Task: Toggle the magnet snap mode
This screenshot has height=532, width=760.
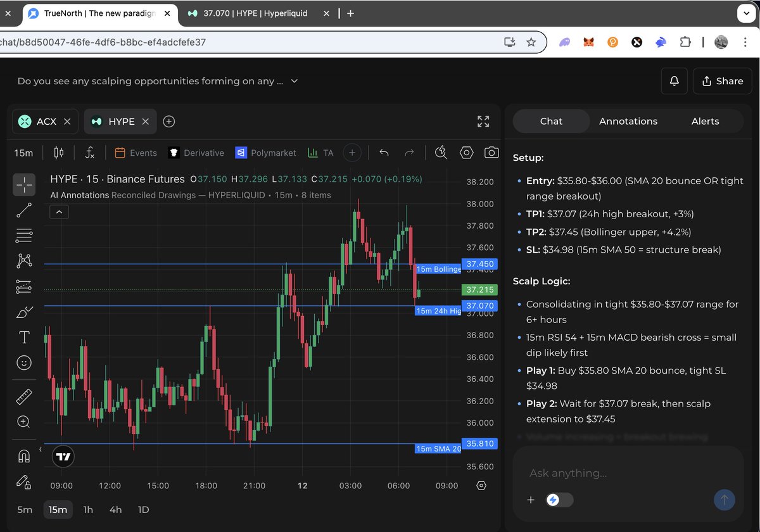Action: (x=24, y=456)
